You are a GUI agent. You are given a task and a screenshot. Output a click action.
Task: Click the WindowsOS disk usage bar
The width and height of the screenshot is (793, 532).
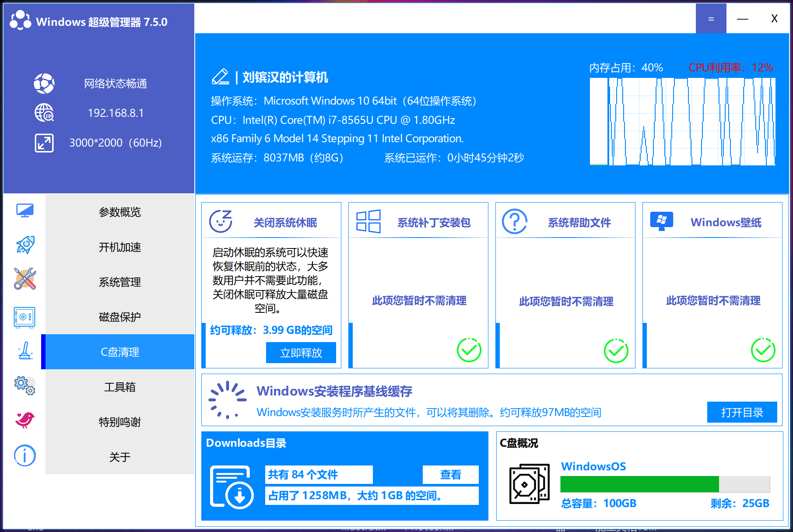665,484
